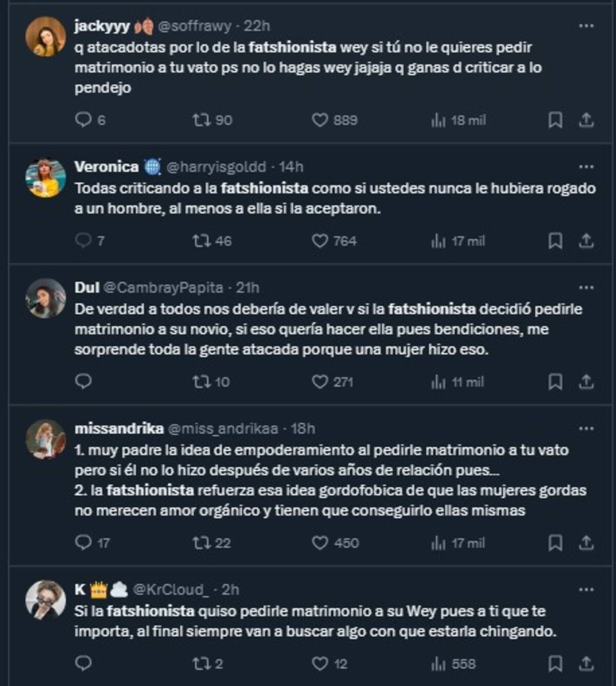View analytics on missandrika's tweet
616x686 pixels.
438,543
